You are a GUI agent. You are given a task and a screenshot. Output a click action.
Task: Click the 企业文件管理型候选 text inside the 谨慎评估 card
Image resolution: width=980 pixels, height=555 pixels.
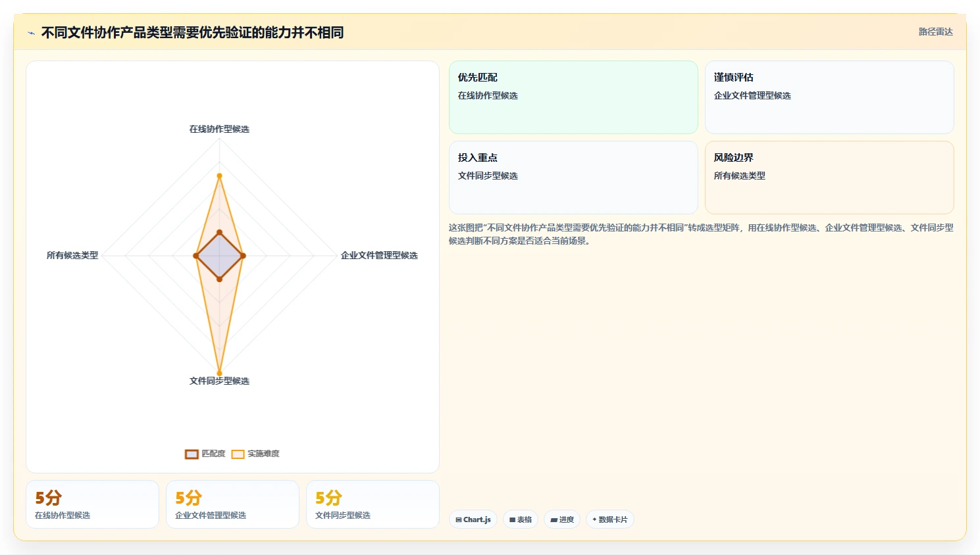(x=752, y=95)
